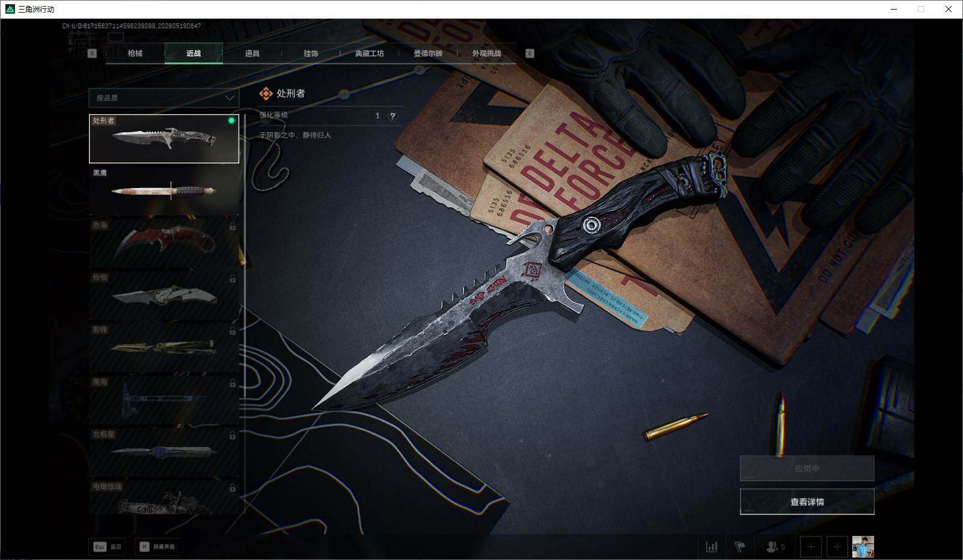This screenshot has width=963, height=560.
Task: Click the 查看详情 button
Action: point(807,502)
